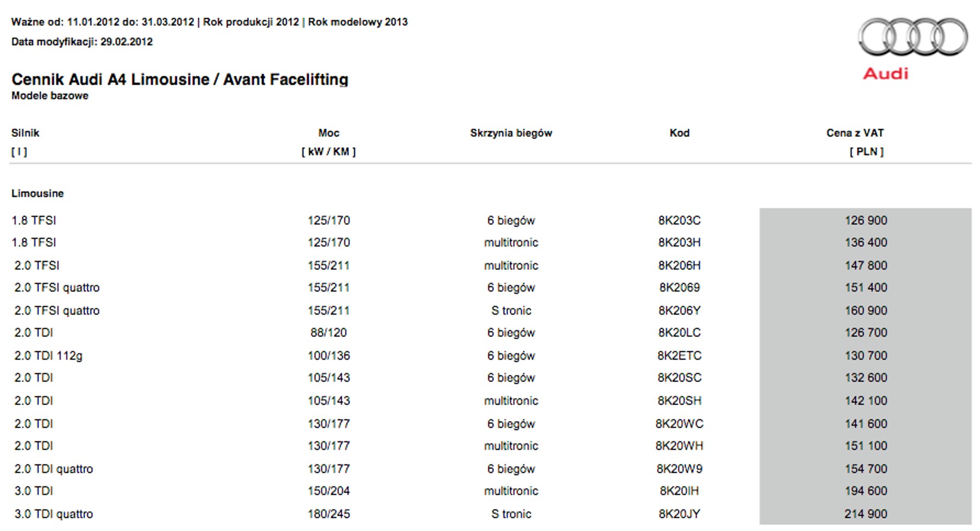Viewport: 980px width, 531px height.
Task: Click the red Audi wordmark
Action: click(x=886, y=74)
